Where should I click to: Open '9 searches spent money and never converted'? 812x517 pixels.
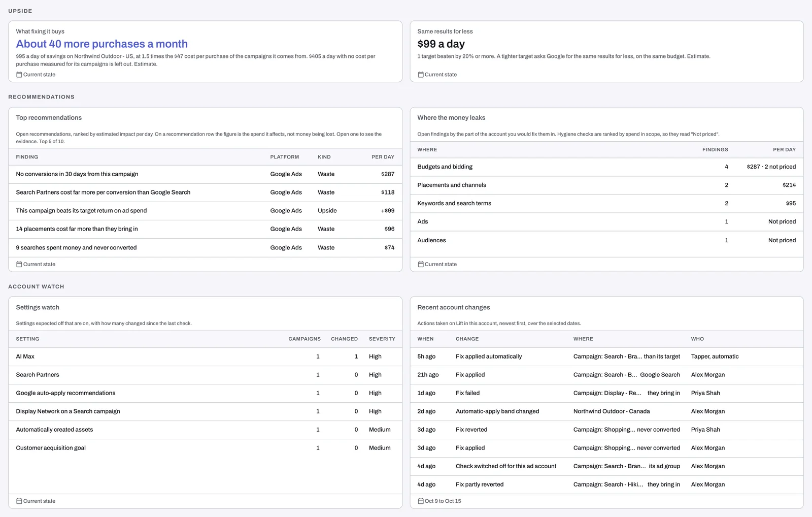pos(205,248)
